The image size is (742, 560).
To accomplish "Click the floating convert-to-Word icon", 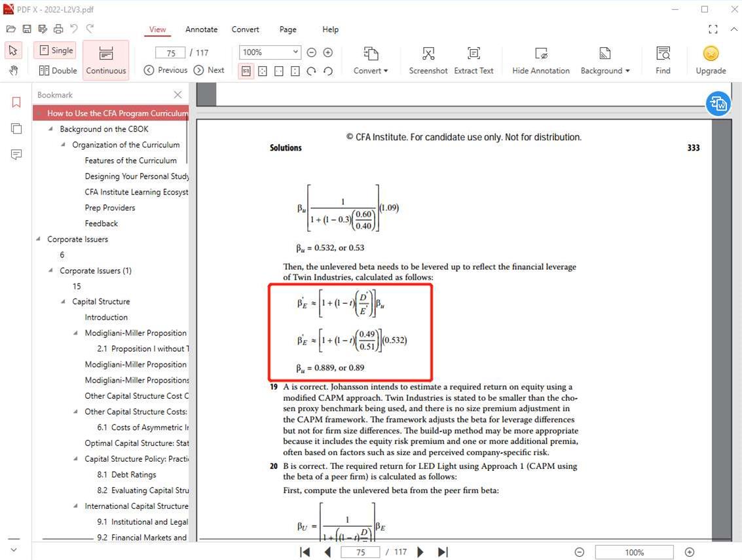I will point(718,103).
